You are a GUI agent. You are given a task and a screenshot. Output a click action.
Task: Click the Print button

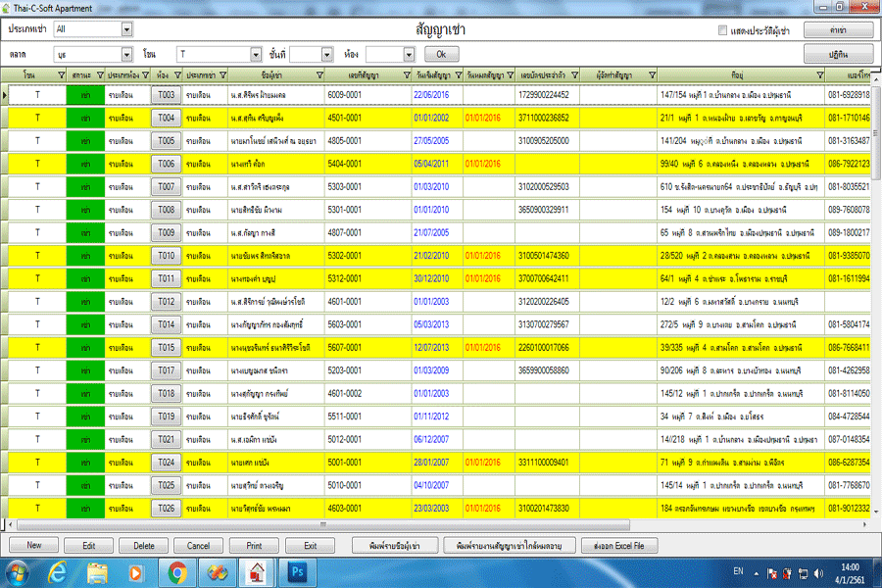(254, 545)
